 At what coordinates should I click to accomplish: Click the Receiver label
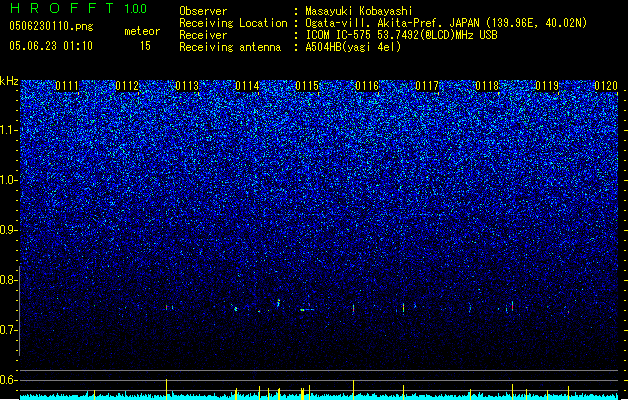[x=203, y=35]
